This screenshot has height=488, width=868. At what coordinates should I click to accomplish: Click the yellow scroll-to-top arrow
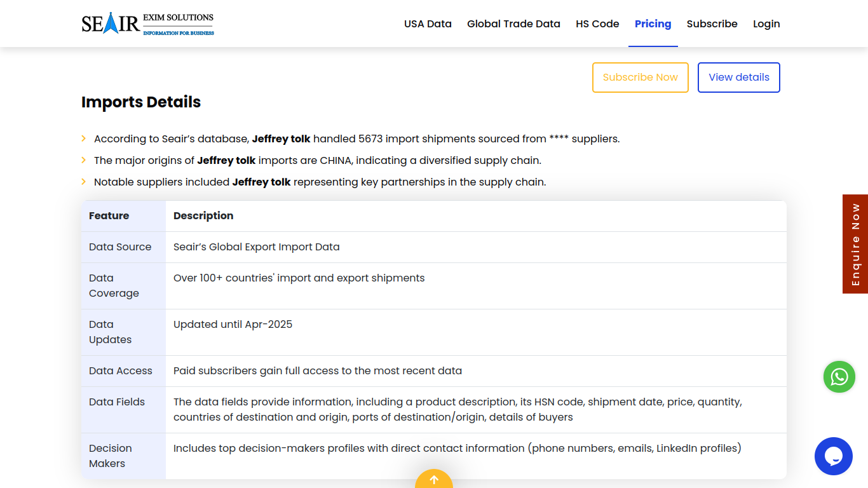click(434, 479)
